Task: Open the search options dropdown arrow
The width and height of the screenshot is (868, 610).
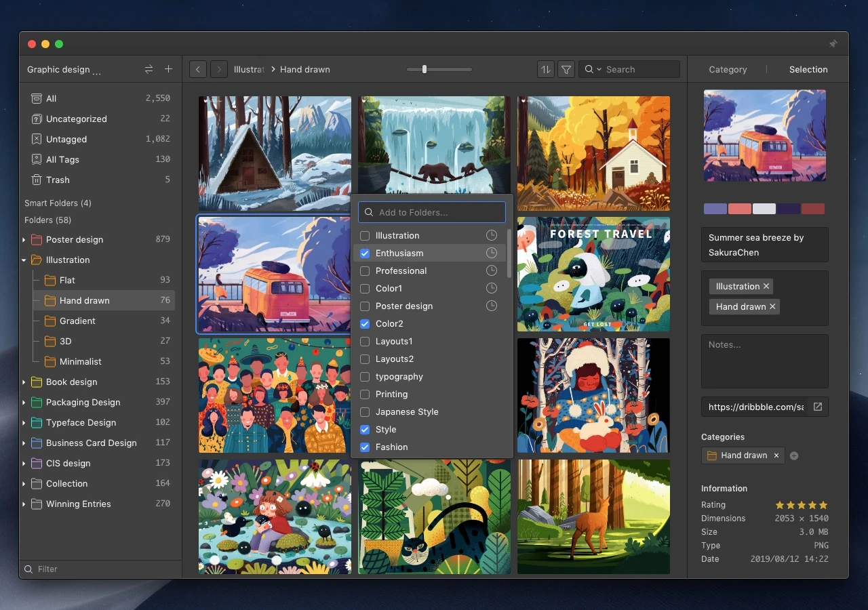Action: pos(599,69)
